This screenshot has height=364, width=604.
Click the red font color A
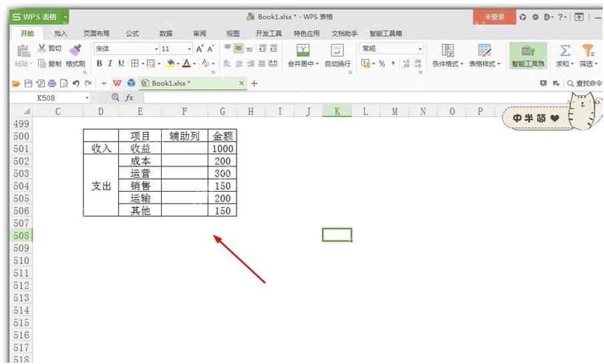(186, 63)
